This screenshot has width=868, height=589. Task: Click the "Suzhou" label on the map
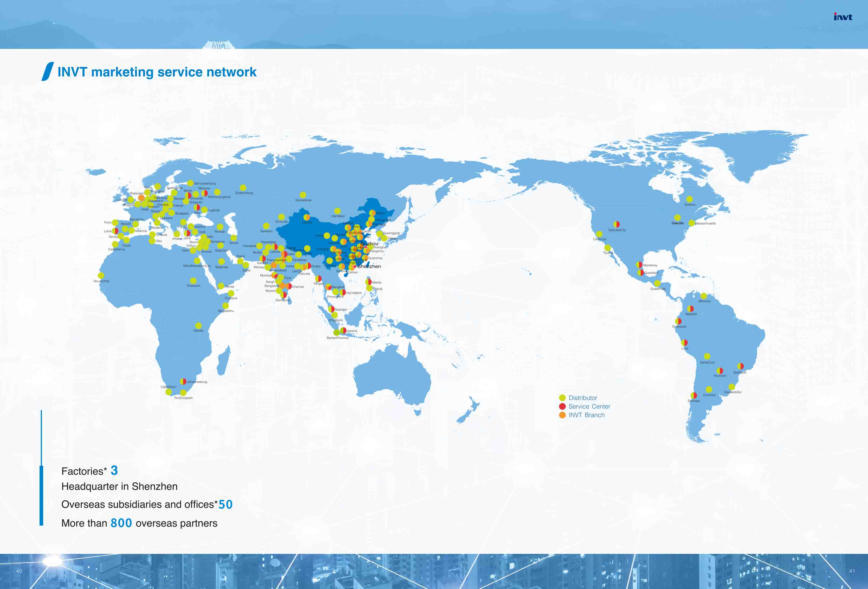point(369,244)
